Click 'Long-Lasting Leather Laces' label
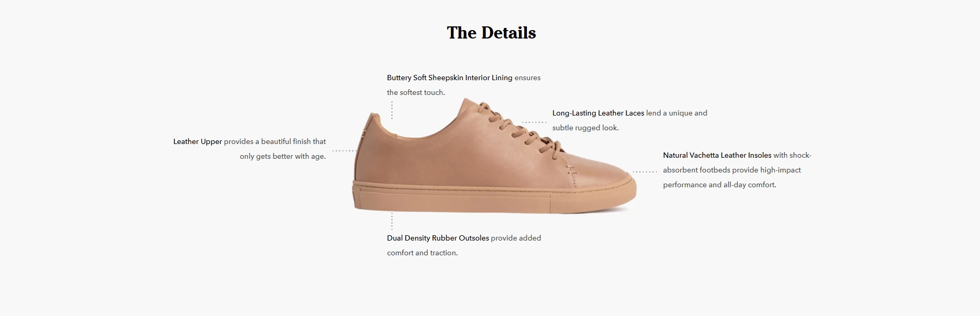The height and width of the screenshot is (316, 980). pos(598,113)
